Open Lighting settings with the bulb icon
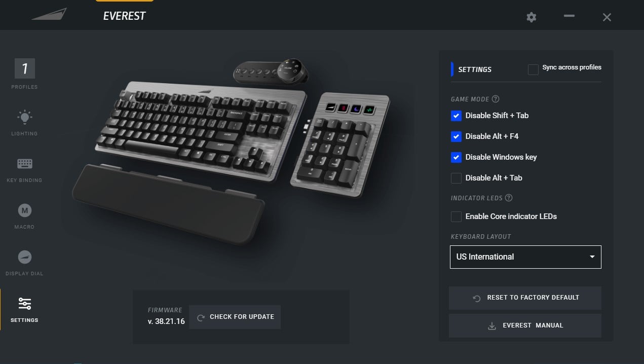The height and width of the screenshot is (364, 644). point(24,117)
